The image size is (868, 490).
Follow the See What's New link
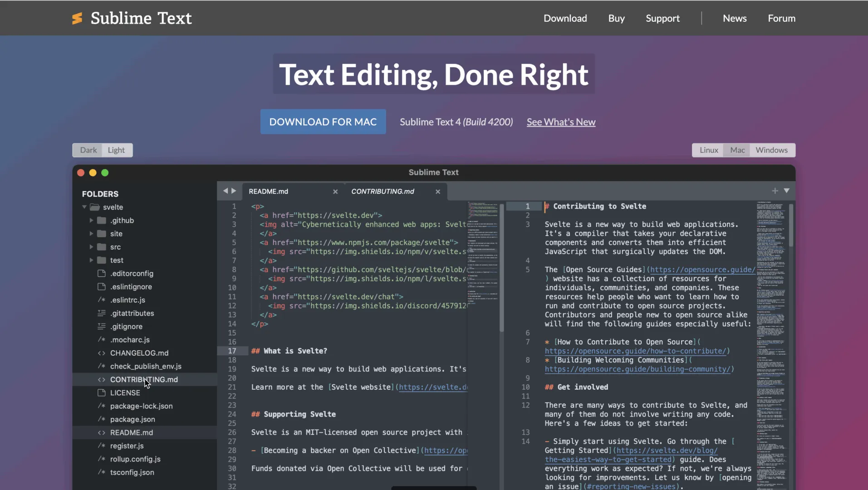pyautogui.click(x=561, y=122)
